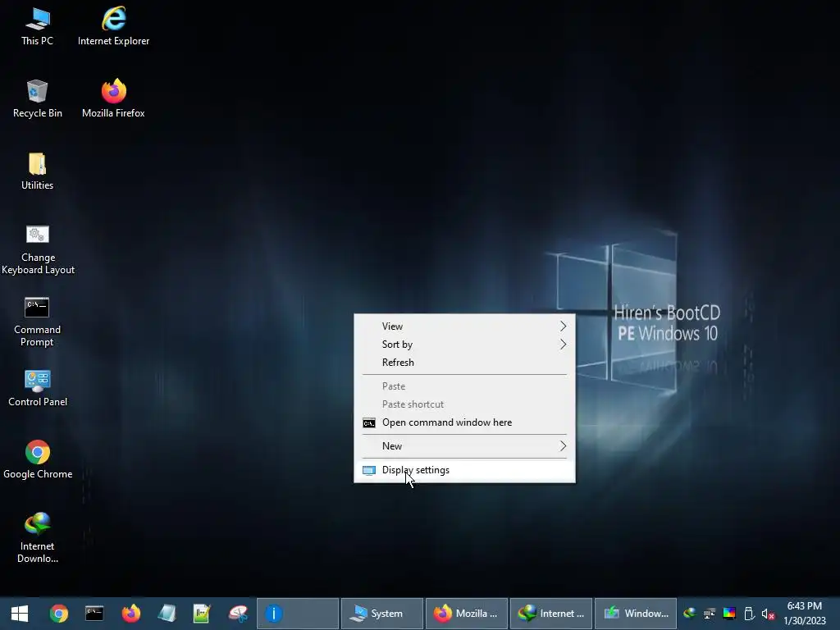Click the colorful display tray icon

(729, 614)
